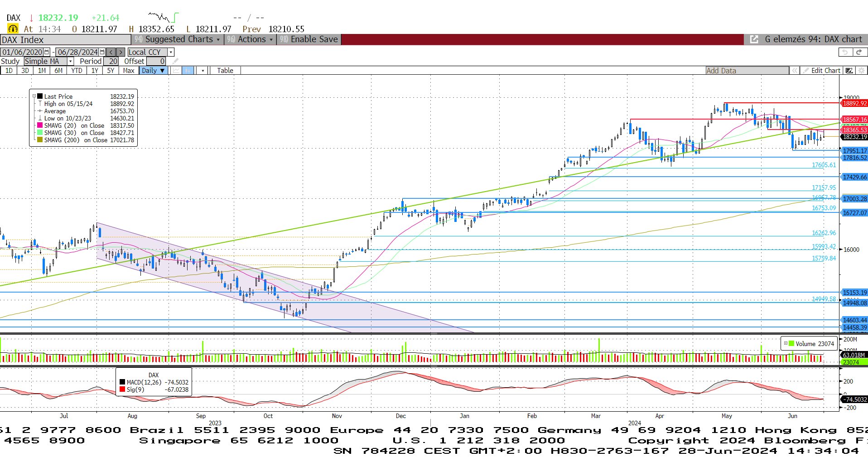
Task: Select the candlestick chart type icon
Action: [188, 71]
